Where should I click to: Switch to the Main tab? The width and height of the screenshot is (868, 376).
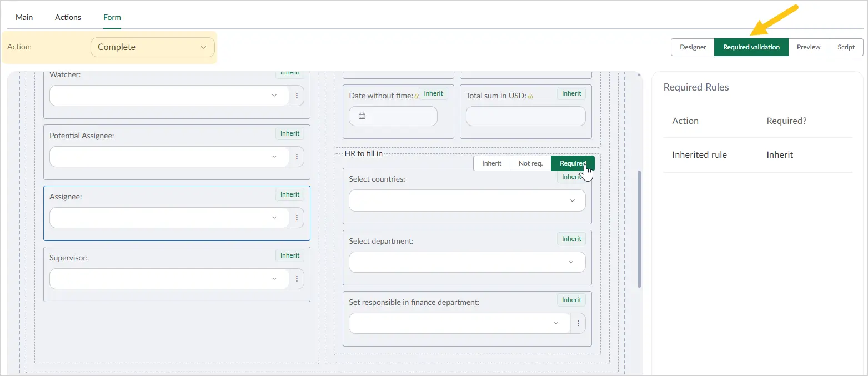[x=24, y=17]
